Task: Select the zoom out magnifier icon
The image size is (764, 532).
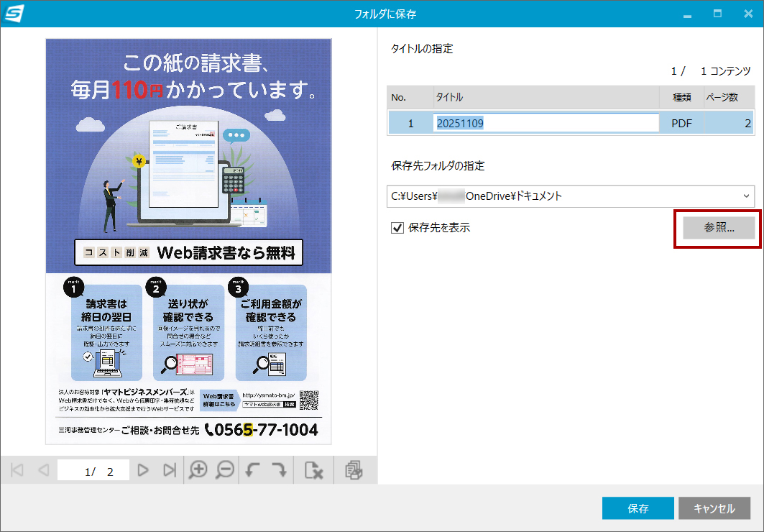Action: [x=226, y=469]
